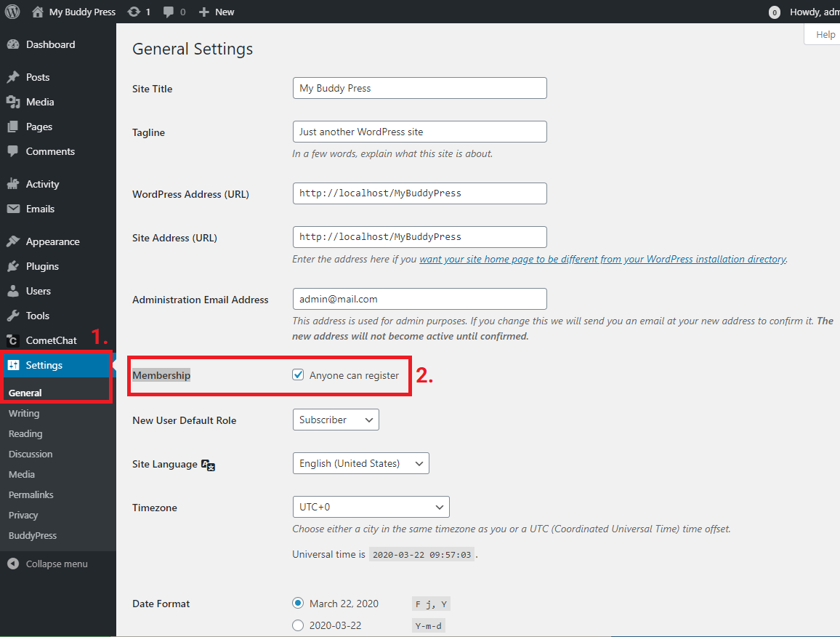Screen dimensions: 840x637
Task: Open the Permalinks settings submenu
Action: [31, 495]
